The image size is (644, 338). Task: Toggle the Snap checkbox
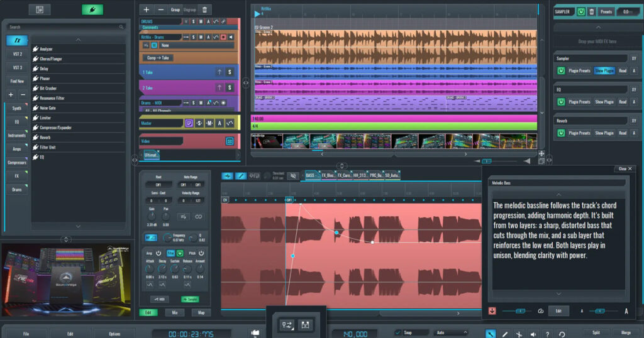click(397, 333)
